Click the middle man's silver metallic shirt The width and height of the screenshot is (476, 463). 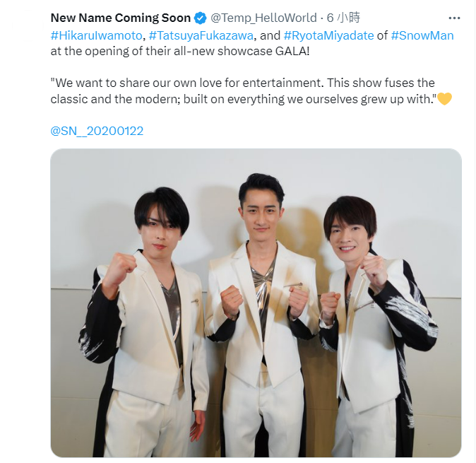click(262, 292)
